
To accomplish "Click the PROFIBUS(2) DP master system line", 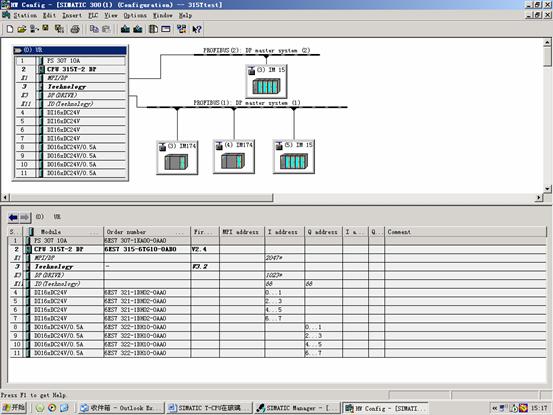I will [257, 55].
